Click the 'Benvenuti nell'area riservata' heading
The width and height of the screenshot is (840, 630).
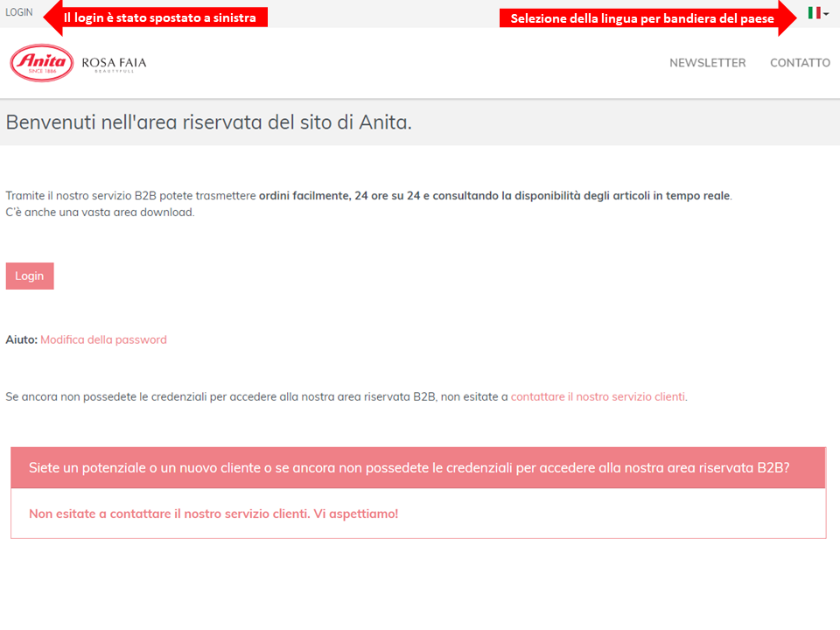tap(208, 122)
